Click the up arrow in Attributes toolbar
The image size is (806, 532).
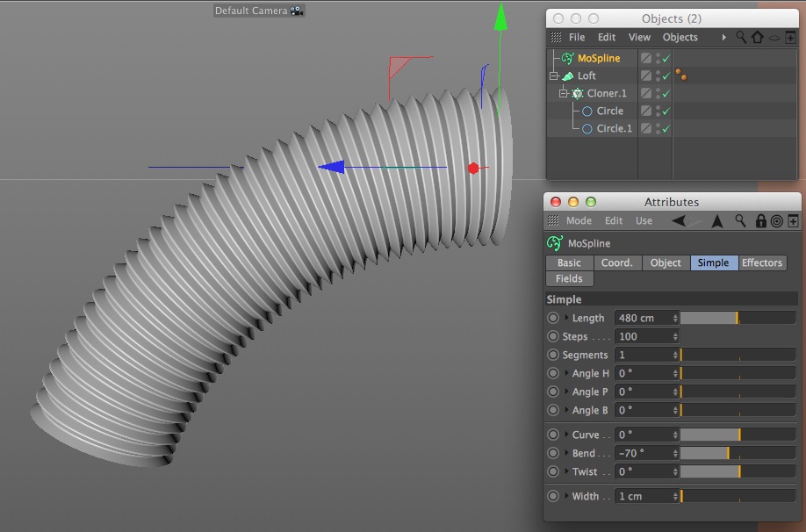tap(717, 221)
